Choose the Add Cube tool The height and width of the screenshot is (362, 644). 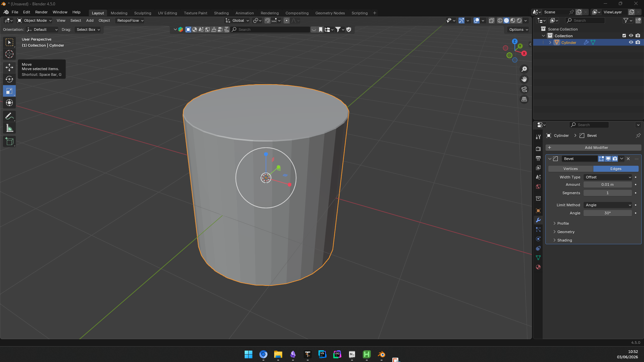tap(9, 142)
